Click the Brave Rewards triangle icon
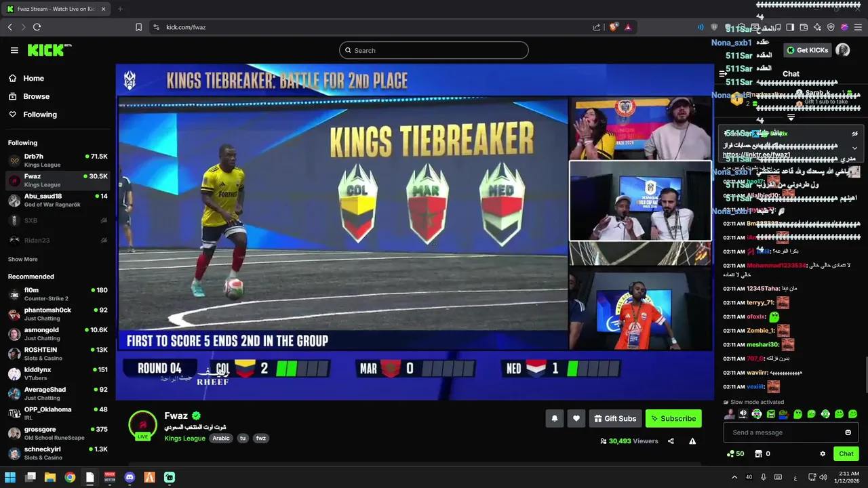This screenshot has width=868, height=488. click(628, 27)
